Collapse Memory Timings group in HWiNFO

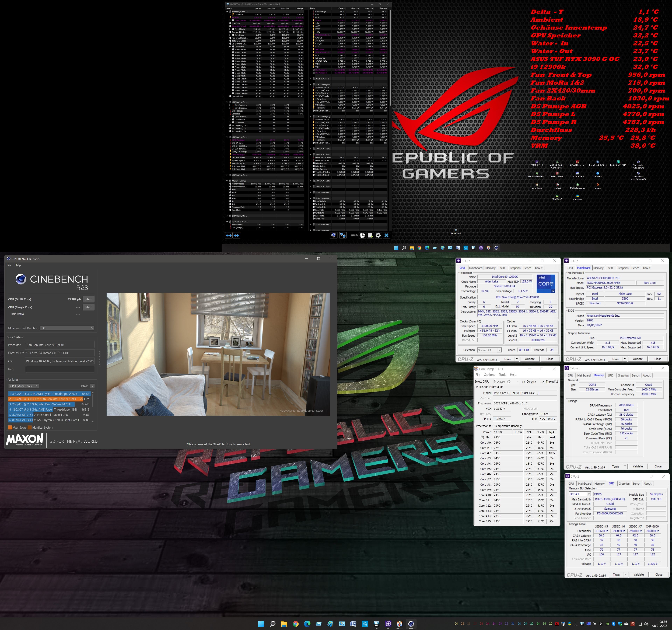[227, 181]
